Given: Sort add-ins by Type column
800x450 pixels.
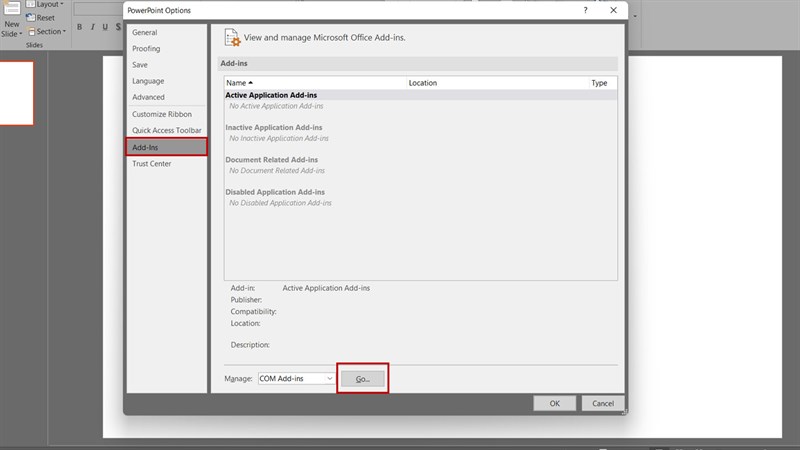Looking at the screenshot, I should [x=603, y=83].
